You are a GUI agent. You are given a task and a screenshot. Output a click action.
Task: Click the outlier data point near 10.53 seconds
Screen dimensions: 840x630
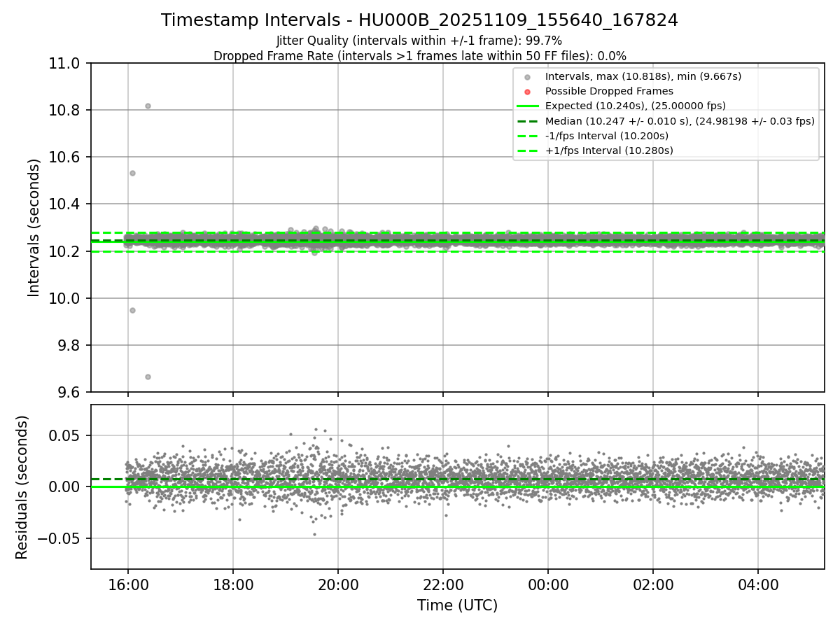[132, 173]
